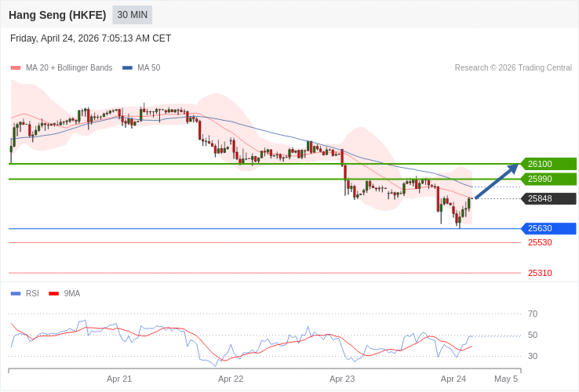Viewport: 579px width, 392px height.
Task: Click the 30 MIN timeframe badge
Action: [132, 15]
